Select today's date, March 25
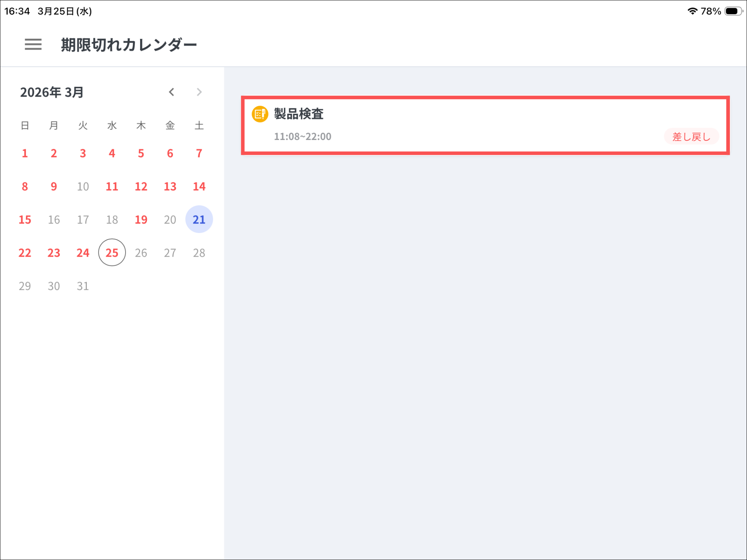 (x=112, y=253)
